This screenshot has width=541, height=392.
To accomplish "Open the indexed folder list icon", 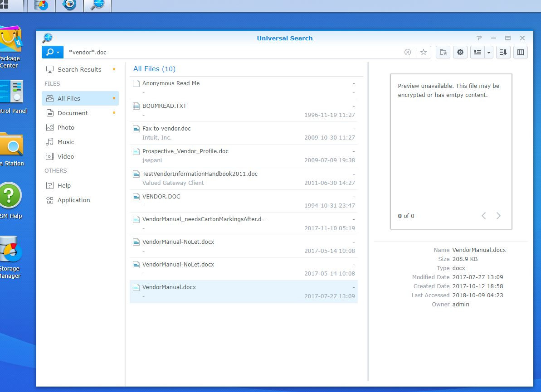I will coord(443,52).
